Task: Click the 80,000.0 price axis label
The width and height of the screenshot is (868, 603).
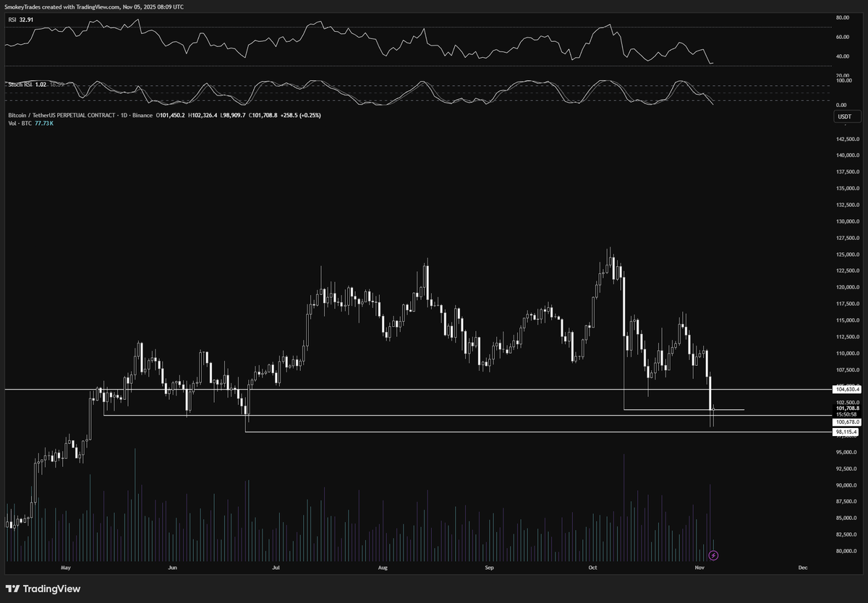Action: 847,552
